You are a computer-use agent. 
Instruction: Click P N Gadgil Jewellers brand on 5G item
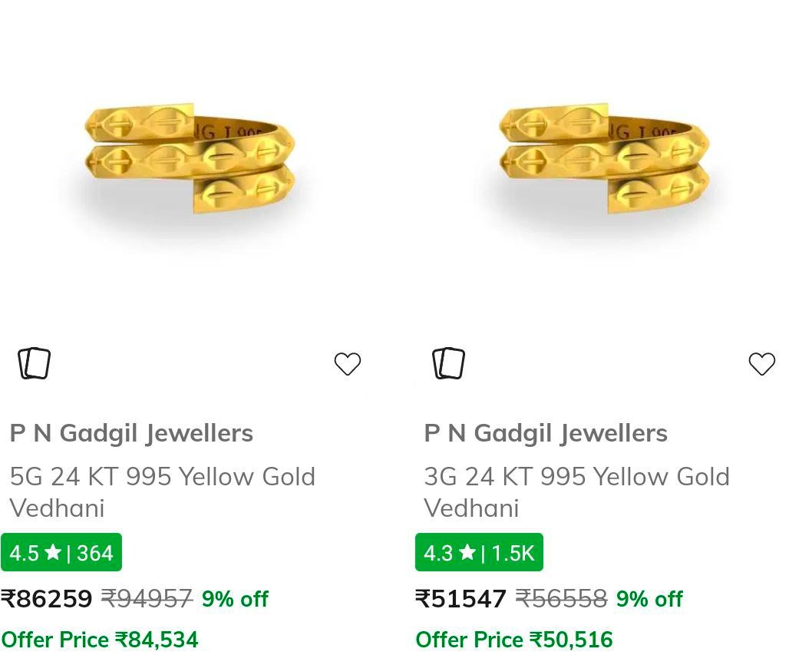(131, 433)
